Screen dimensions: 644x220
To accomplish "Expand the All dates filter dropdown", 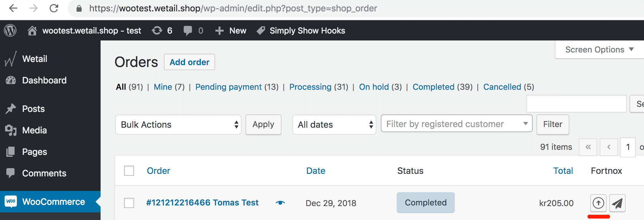I will tap(334, 125).
